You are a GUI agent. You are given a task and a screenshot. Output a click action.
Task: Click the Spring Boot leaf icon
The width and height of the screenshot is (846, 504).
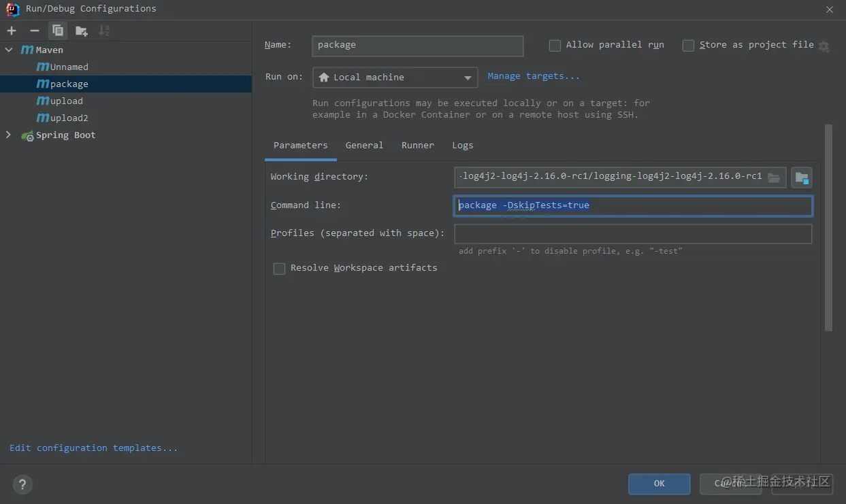point(27,135)
